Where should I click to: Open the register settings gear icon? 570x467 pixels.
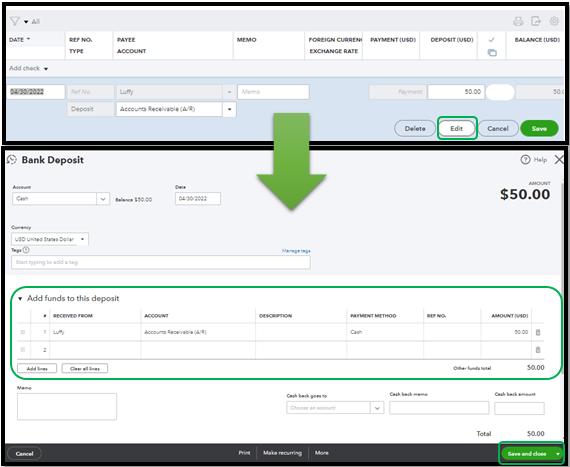click(x=554, y=21)
